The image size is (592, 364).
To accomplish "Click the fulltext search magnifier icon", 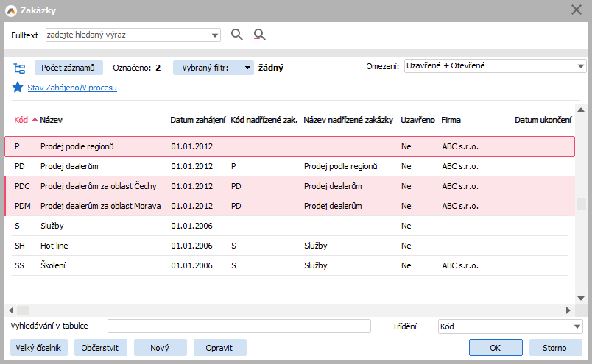I will point(236,35).
